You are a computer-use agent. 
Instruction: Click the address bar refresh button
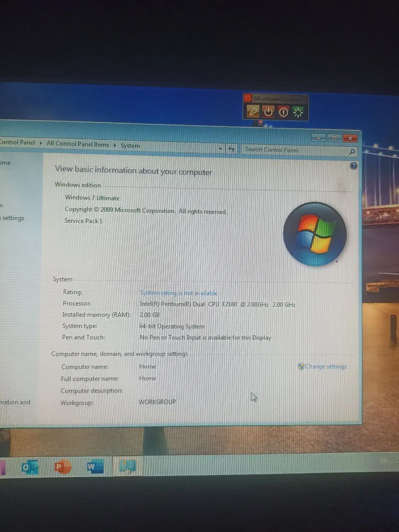231,149
